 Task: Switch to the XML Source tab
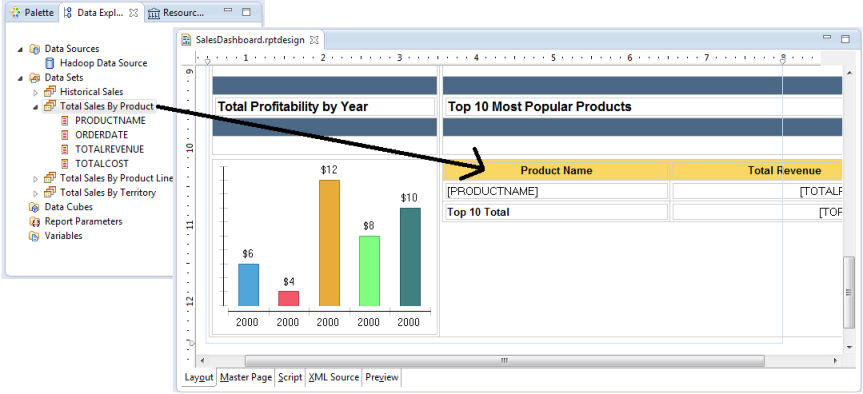pyautogui.click(x=334, y=377)
